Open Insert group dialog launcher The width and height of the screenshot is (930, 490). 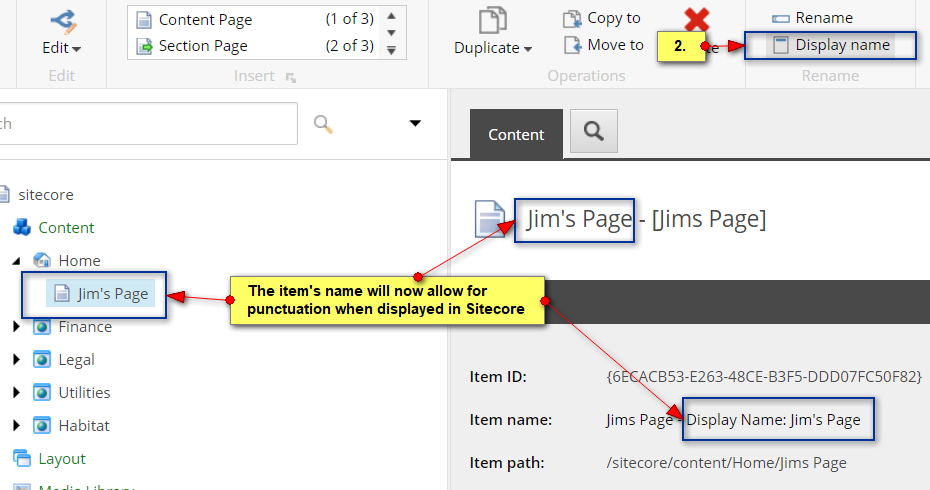coord(291,77)
